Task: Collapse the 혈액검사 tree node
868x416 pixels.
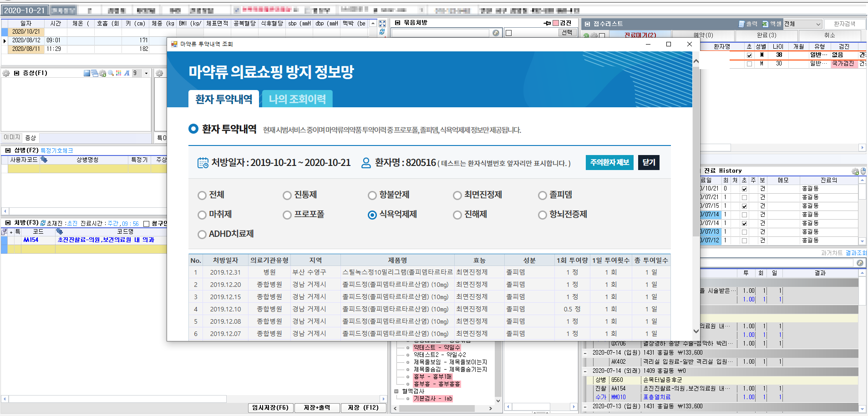Action: point(396,391)
